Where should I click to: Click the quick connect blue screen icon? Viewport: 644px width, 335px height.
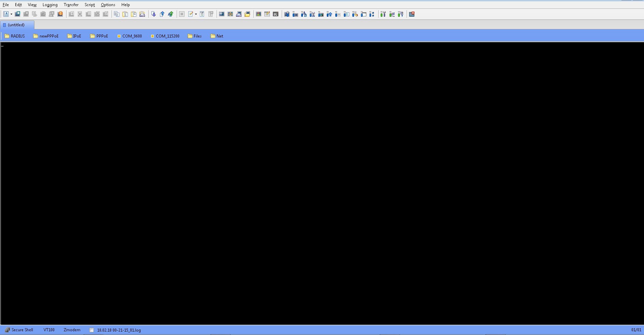point(17,14)
